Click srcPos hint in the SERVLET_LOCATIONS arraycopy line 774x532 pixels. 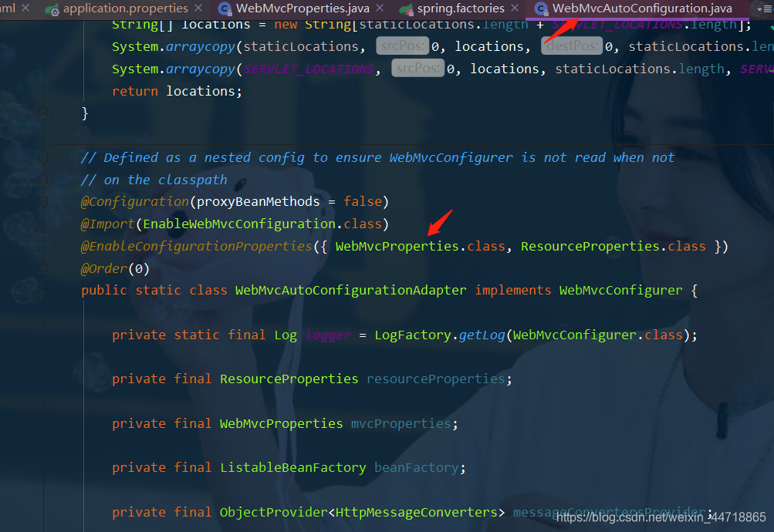(418, 69)
